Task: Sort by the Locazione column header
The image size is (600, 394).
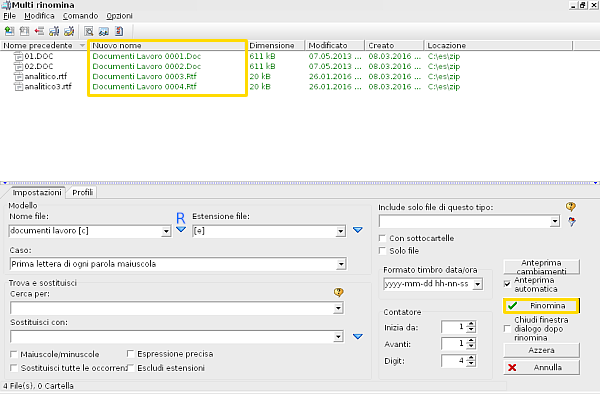Action: point(498,46)
